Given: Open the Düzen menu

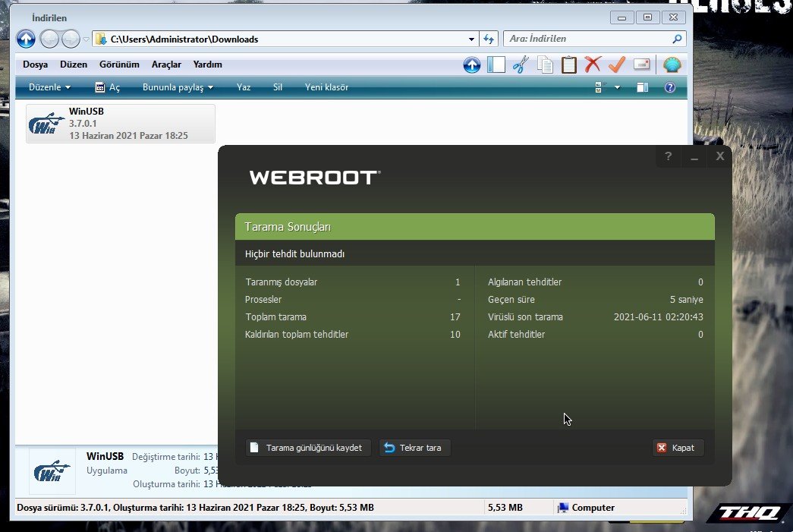Looking at the screenshot, I should point(74,65).
